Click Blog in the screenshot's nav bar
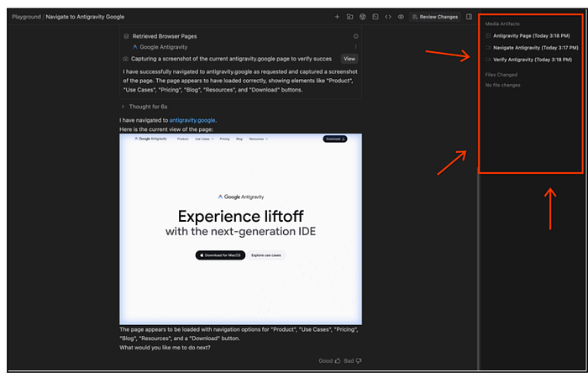 pos(239,139)
